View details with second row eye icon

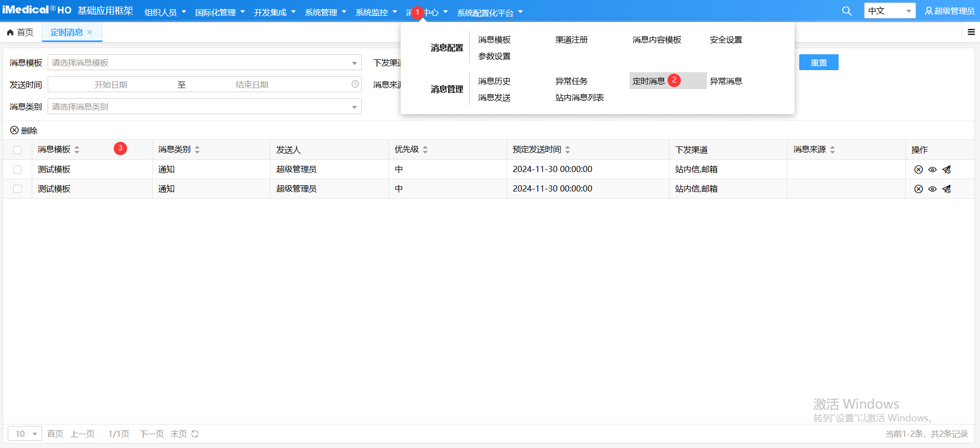pyautogui.click(x=932, y=189)
